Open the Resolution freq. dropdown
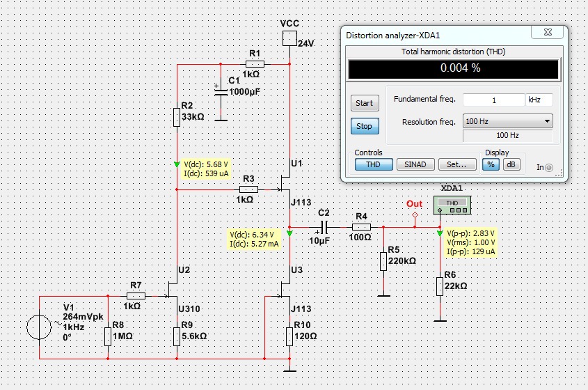This screenshot has width=588, height=390. (508, 121)
